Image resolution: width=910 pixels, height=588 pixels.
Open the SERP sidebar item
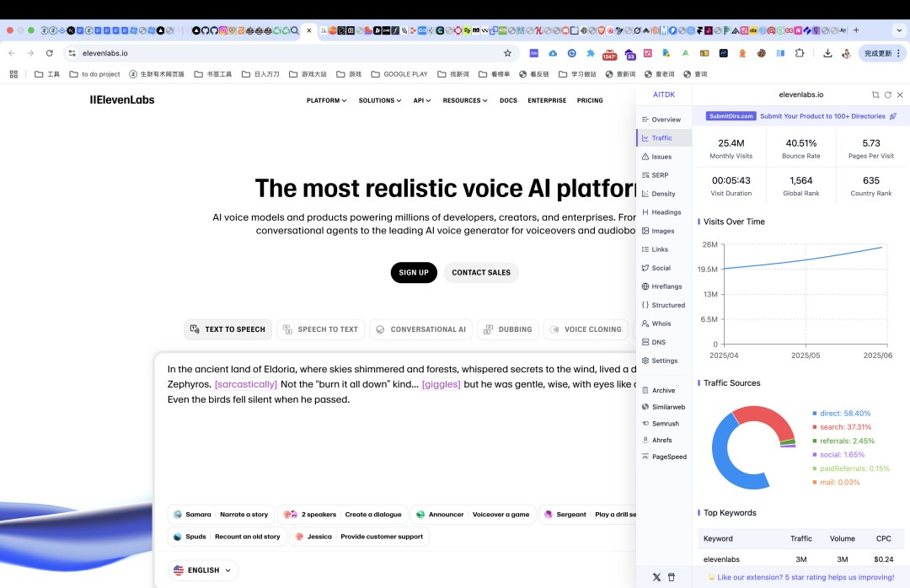(x=664, y=175)
